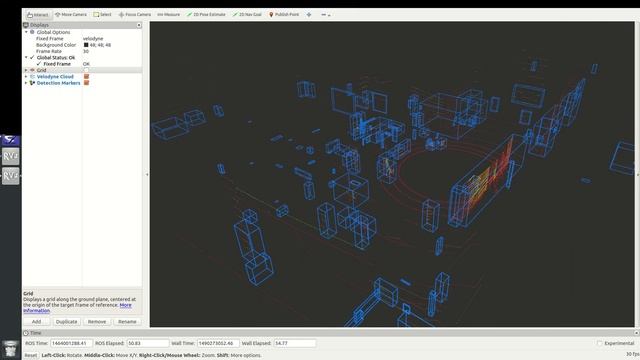The width and height of the screenshot is (640, 360).
Task: Close the Displays panel
Action: 139,25
